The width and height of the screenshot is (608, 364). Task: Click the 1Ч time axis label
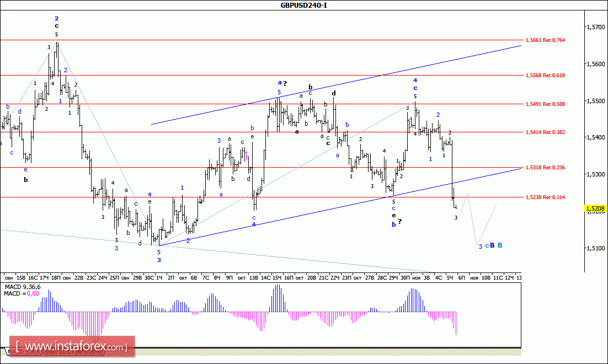pos(159,277)
